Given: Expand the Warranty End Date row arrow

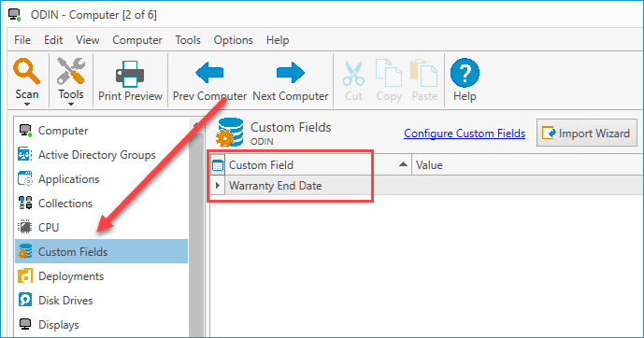Looking at the screenshot, I should coord(218,186).
